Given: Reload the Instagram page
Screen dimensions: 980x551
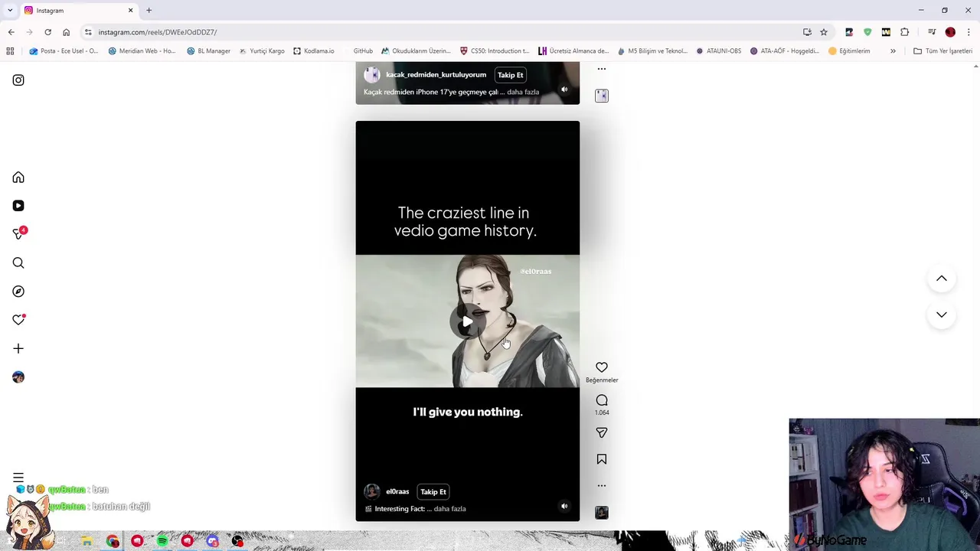Looking at the screenshot, I should click(x=47, y=32).
